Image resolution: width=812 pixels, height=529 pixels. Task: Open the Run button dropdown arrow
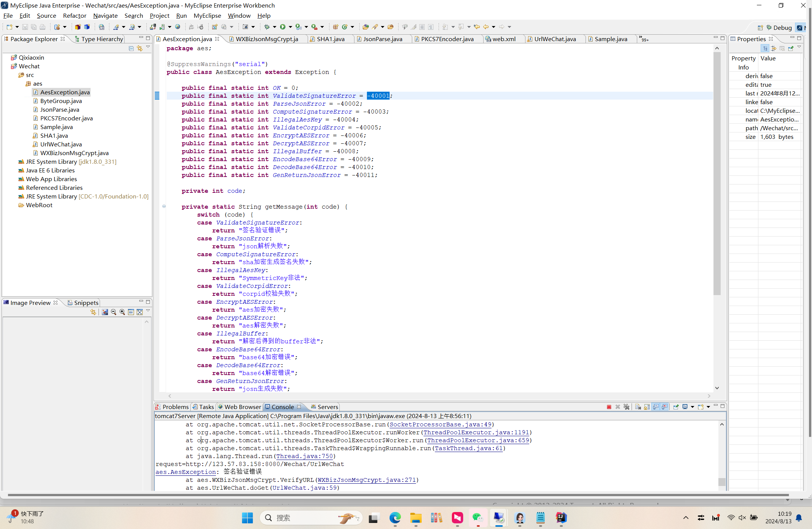(290, 27)
